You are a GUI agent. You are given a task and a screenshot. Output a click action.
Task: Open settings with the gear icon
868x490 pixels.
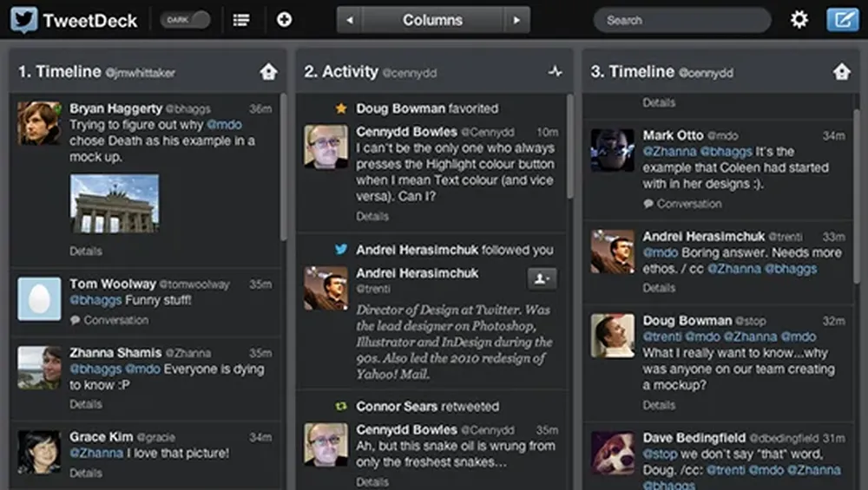tap(799, 20)
